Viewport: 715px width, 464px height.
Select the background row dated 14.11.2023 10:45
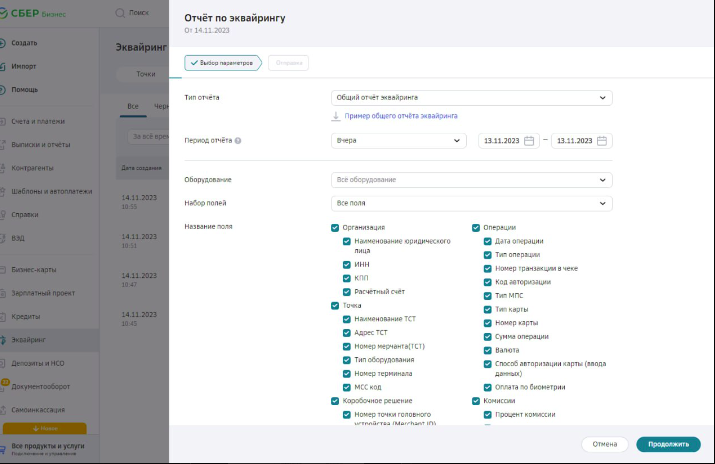tap(142, 319)
